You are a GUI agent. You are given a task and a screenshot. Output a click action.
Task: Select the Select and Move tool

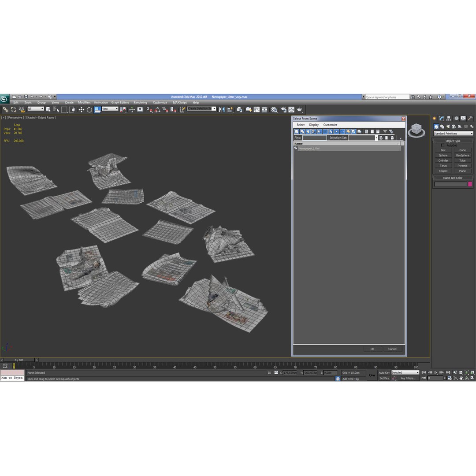pyautogui.click(x=82, y=110)
